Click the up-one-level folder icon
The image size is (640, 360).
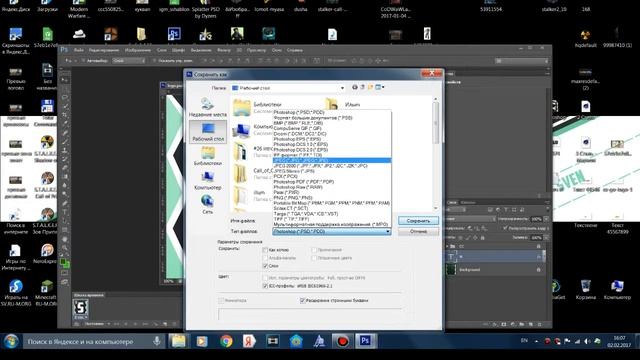[x=362, y=87]
